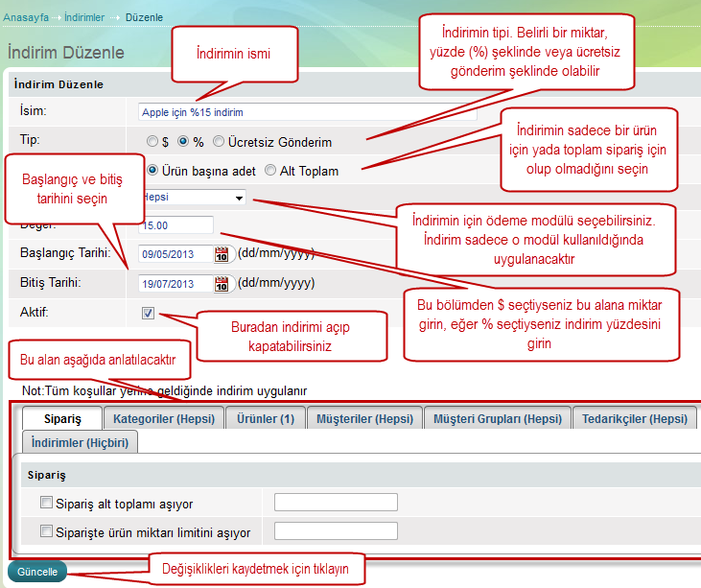
Task: Open calendar picker for Başlangıç Tarihi
Action: click(x=223, y=254)
